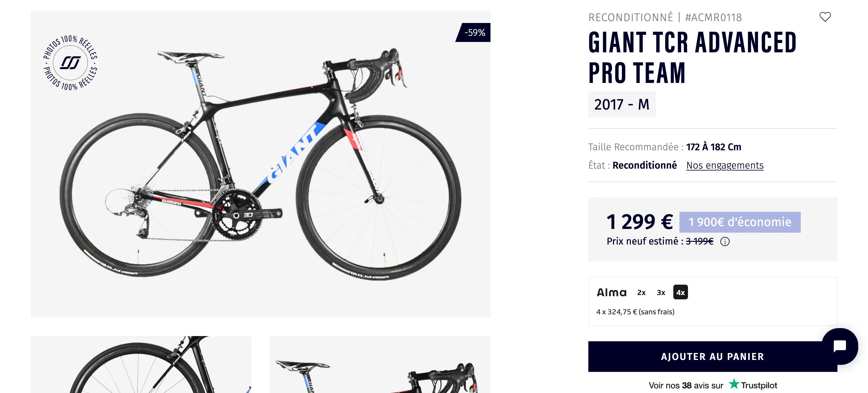Click the "2017 - M" size tag
868x393 pixels.
click(x=622, y=105)
